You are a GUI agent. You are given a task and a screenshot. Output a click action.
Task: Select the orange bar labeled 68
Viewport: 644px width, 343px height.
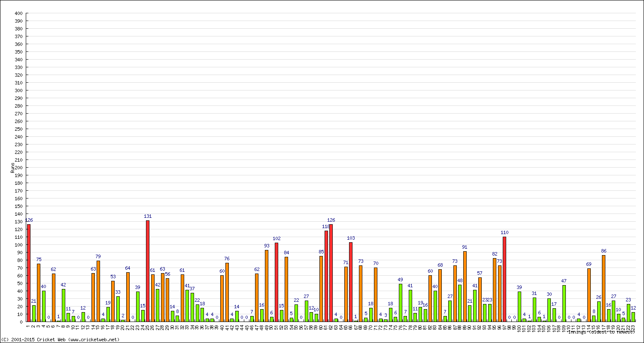click(440, 295)
